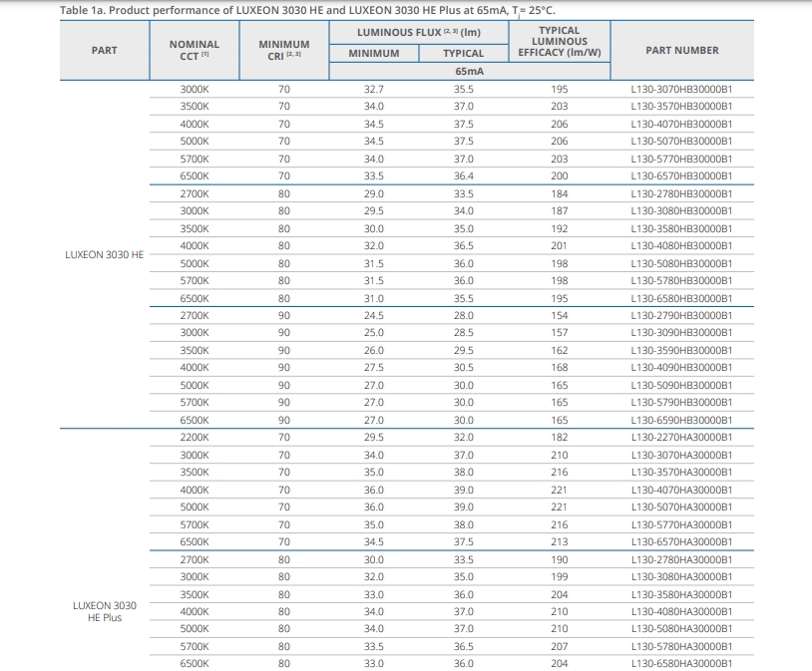Viewport: 812px width, 671px height.
Task: Select part number L130-5070HB30000B1
Action: tap(681, 141)
